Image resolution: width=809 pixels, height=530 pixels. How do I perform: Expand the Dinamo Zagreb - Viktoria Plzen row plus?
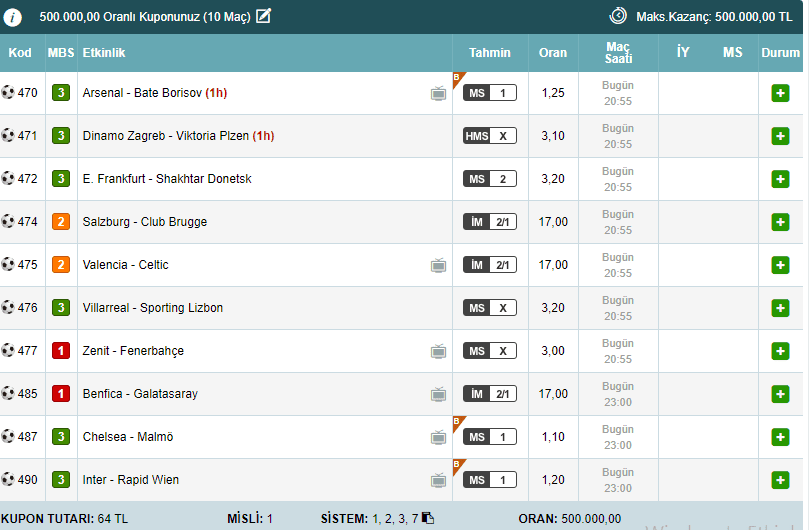coord(780,136)
